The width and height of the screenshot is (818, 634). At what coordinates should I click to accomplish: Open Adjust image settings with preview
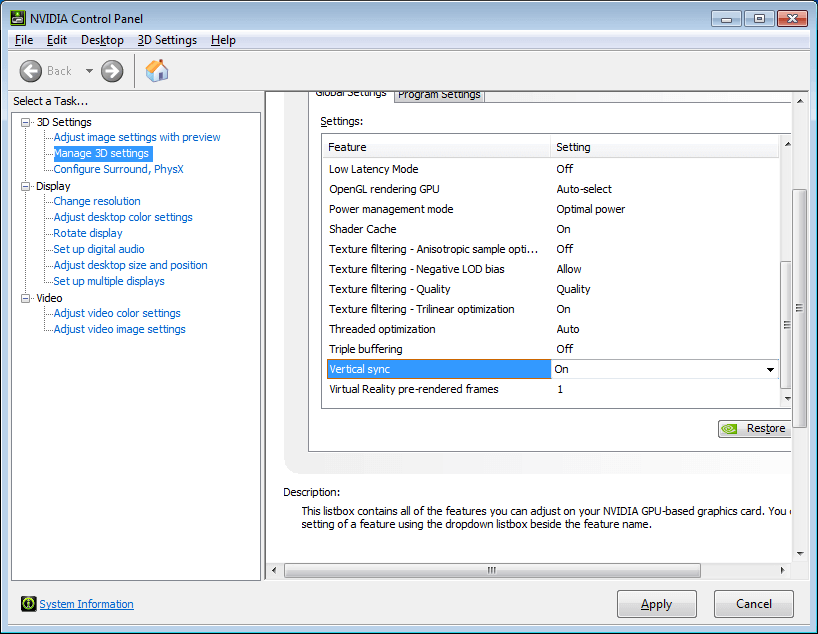[x=137, y=137]
